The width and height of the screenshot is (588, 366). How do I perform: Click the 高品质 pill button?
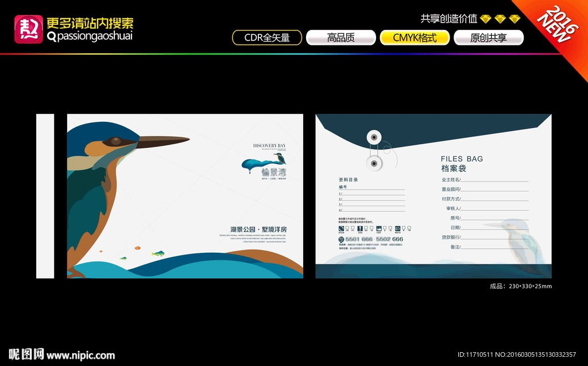[341, 37]
